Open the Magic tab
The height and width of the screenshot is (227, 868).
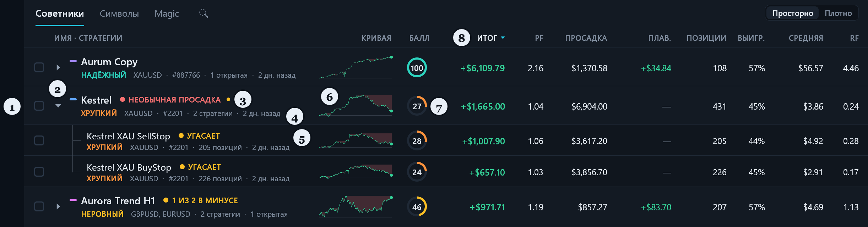(167, 13)
